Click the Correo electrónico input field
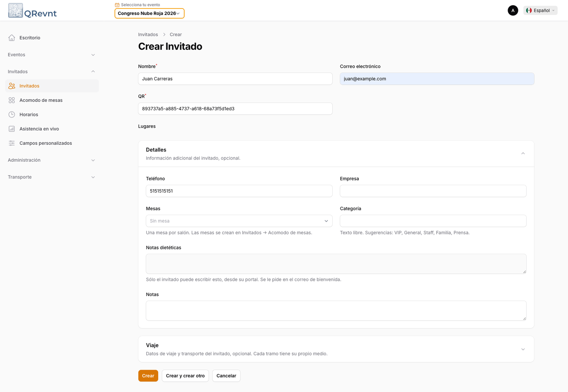This screenshot has width=568, height=392. tap(437, 79)
